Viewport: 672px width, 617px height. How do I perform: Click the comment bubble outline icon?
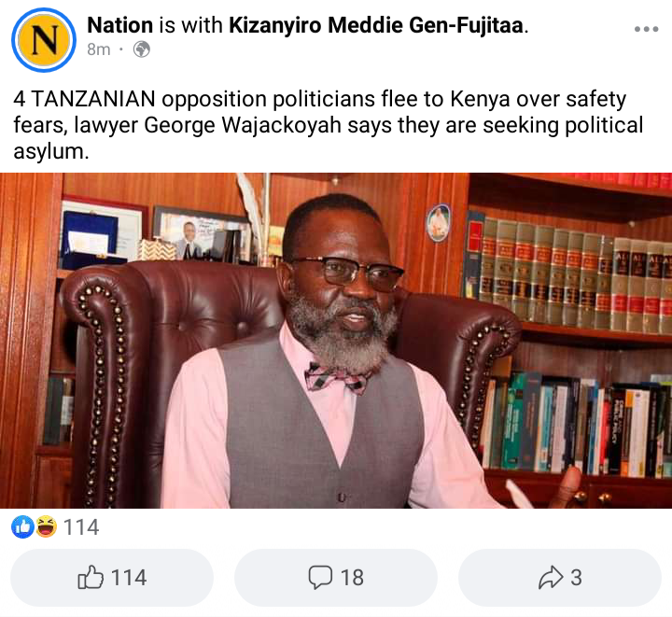320,577
